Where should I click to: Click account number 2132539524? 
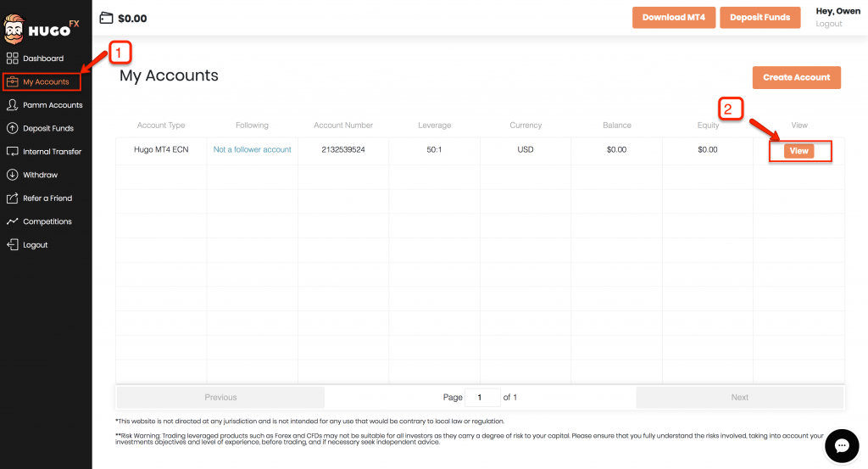343,149
